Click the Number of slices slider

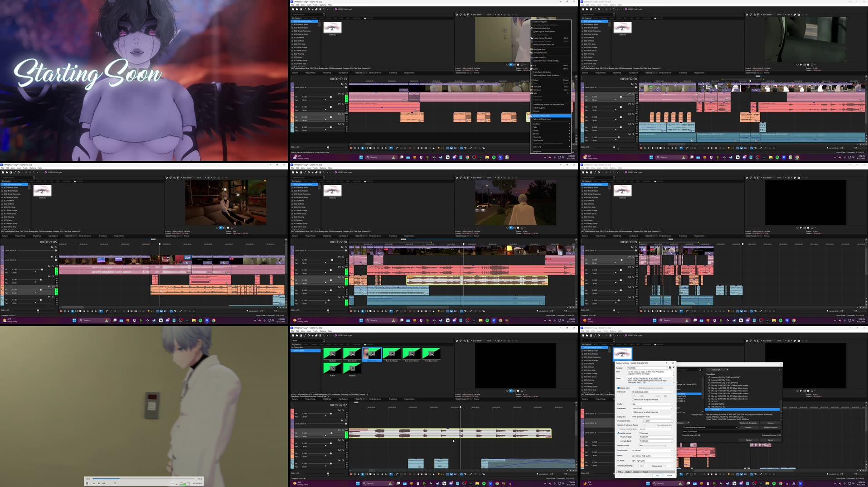point(653,446)
